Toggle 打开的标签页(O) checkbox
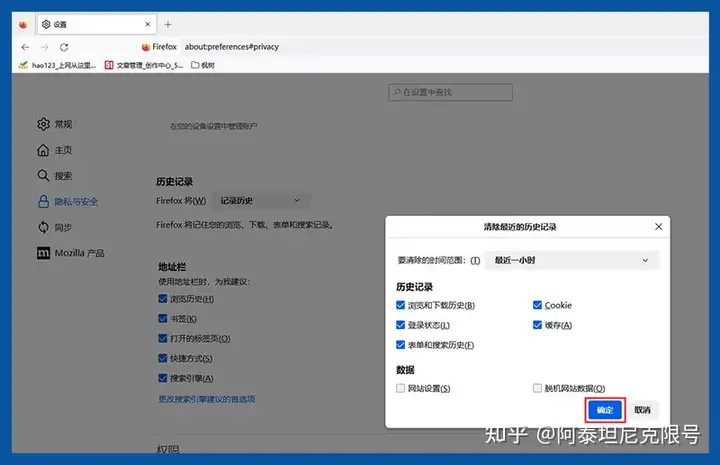The height and width of the screenshot is (465, 720). (163, 338)
